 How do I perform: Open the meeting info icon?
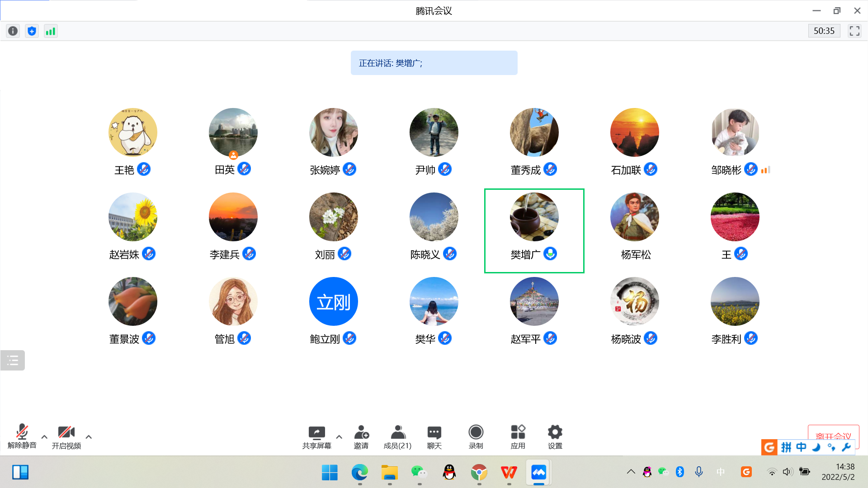coord(13,31)
